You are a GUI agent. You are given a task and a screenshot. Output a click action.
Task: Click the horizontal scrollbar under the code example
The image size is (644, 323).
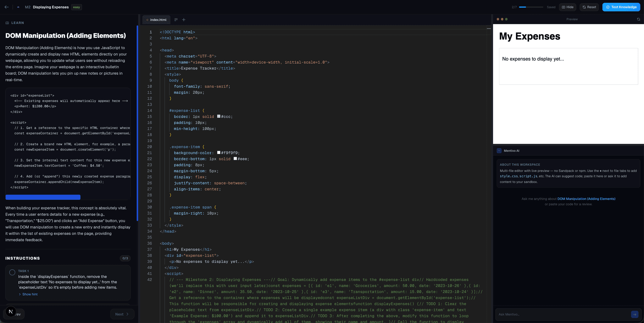click(43, 197)
